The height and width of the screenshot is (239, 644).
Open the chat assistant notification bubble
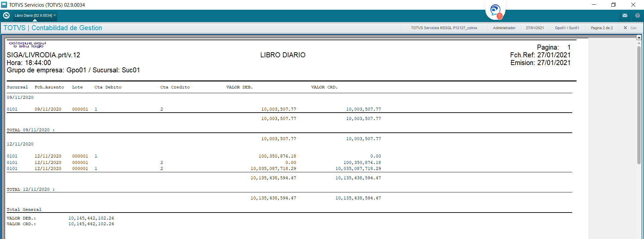(x=495, y=10)
